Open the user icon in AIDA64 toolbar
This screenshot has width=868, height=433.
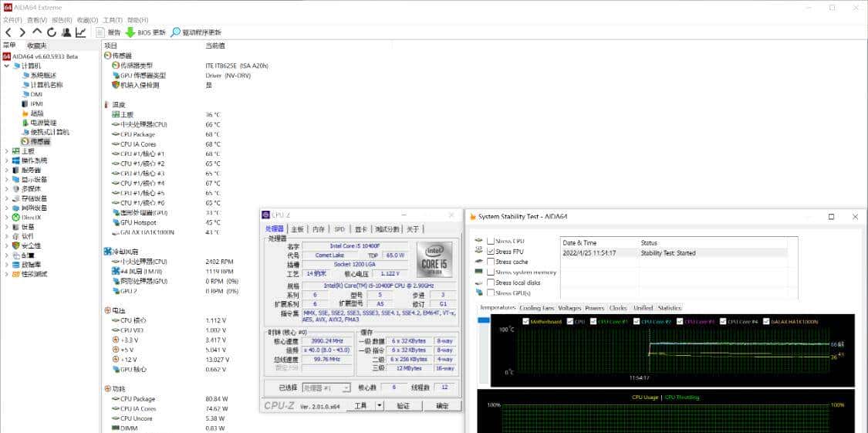66,32
